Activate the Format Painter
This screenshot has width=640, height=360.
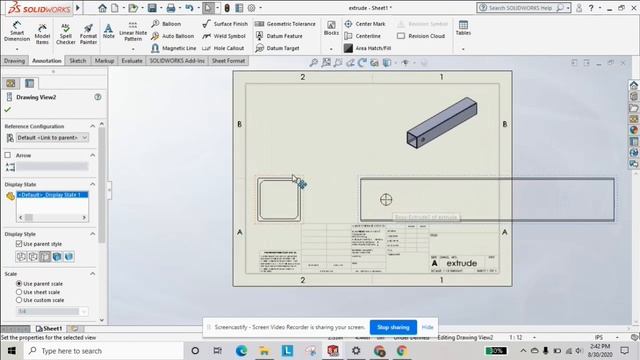88,33
